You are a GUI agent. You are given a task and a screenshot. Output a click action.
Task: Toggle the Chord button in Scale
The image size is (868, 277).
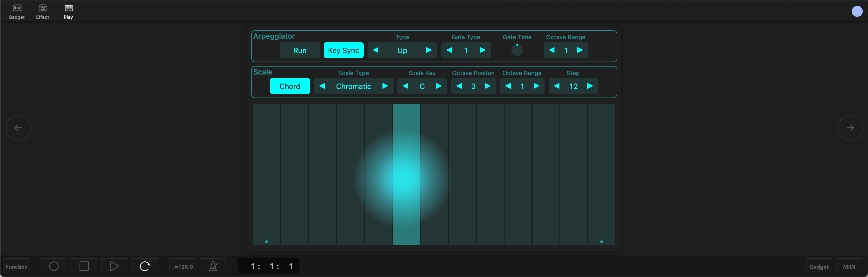pos(290,86)
